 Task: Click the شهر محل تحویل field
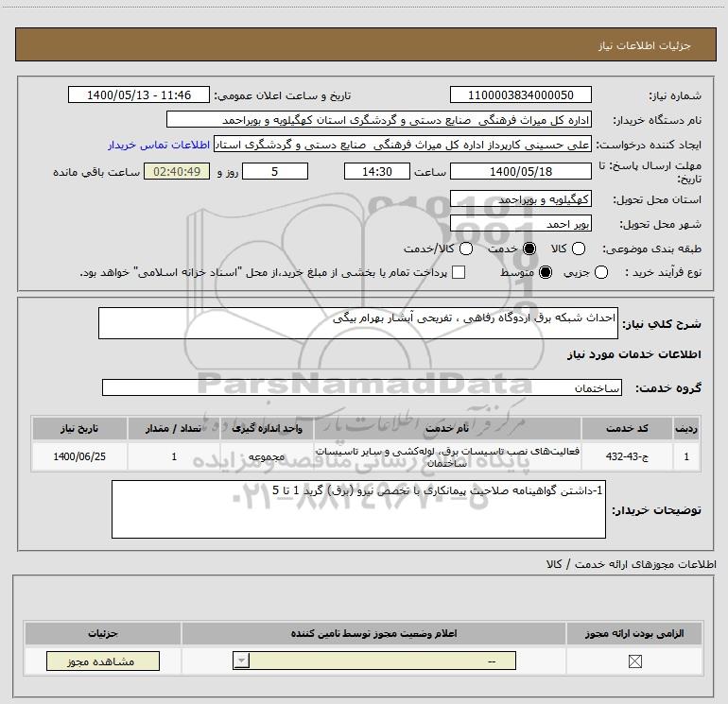point(520,224)
